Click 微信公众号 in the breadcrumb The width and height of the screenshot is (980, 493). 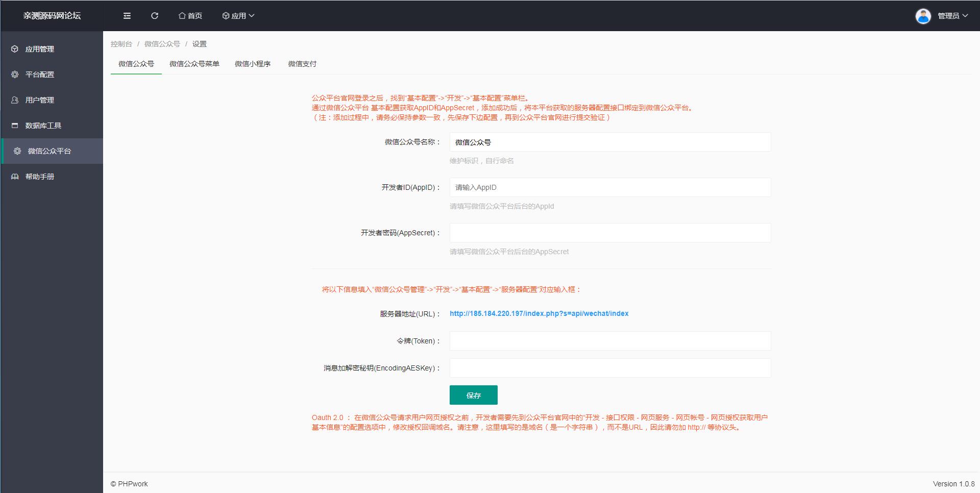162,44
